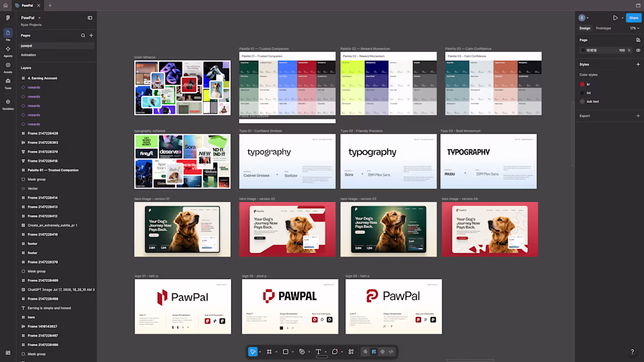Add a new style
The width and height of the screenshot is (644, 362).
(x=638, y=64)
